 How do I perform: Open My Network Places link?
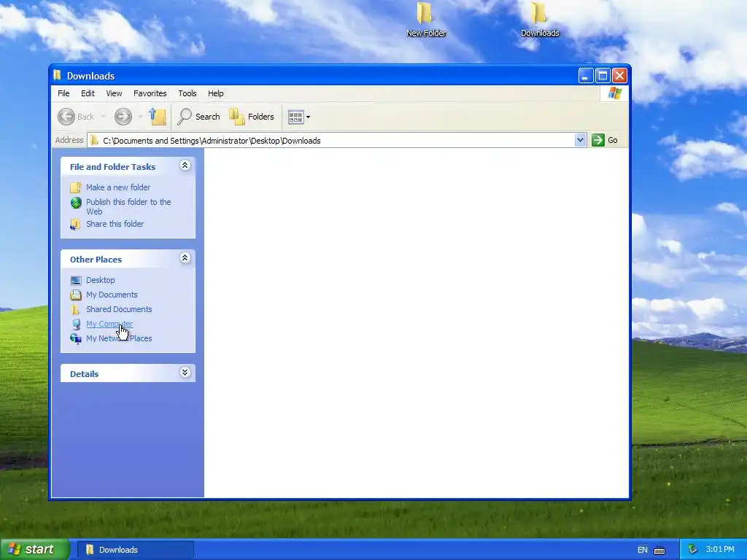pos(119,338)
